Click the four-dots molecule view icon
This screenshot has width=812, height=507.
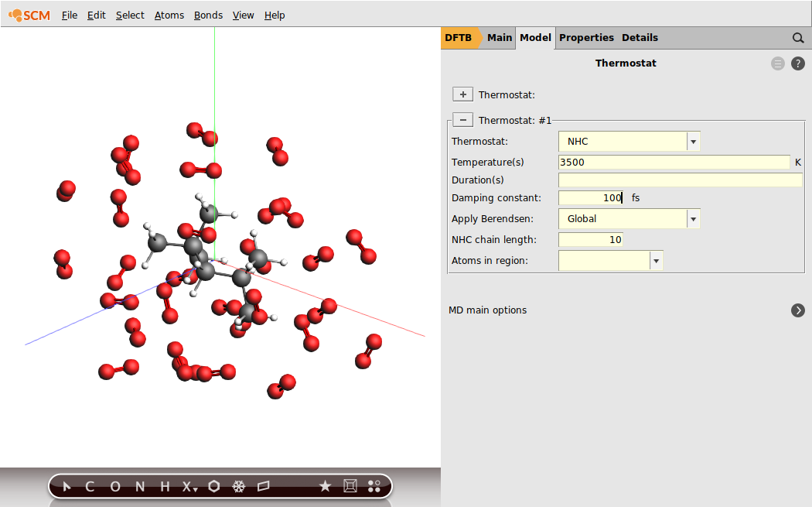[x=374, y=486]
